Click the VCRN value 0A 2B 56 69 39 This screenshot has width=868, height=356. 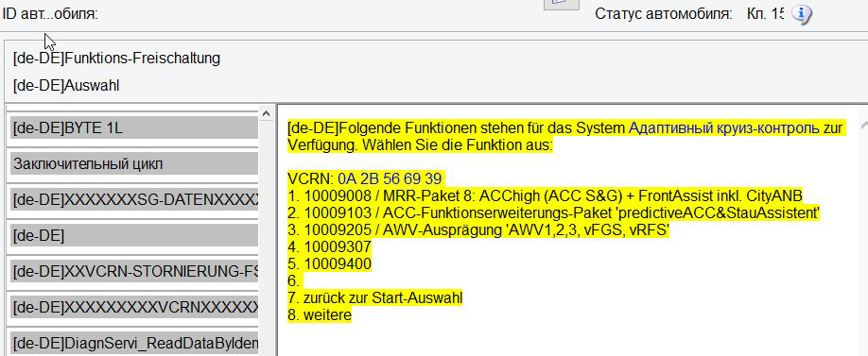(390, 179)
